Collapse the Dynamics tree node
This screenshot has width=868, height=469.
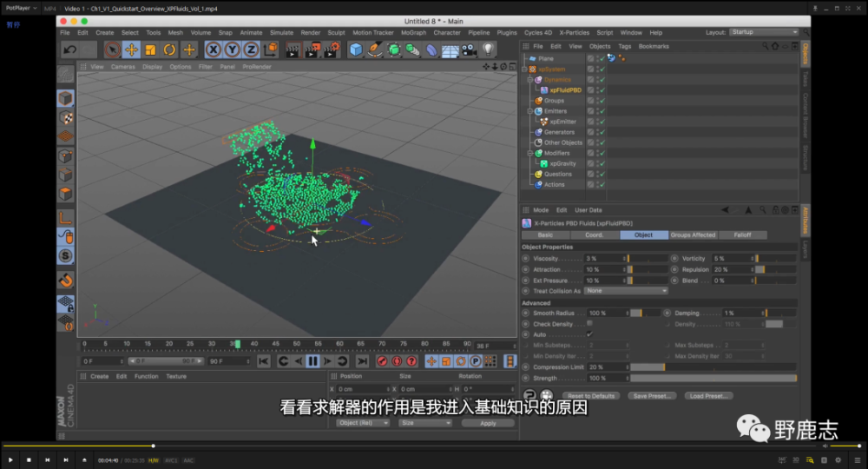pyautogui.click(x=530, y=80)
